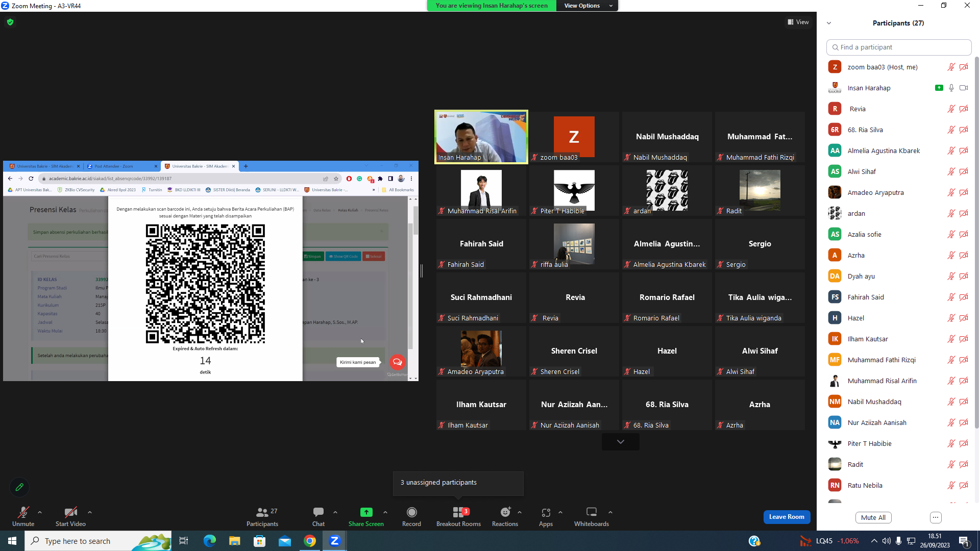
Task: Open more participant options ellipsis button
Action: pos(936,517)
